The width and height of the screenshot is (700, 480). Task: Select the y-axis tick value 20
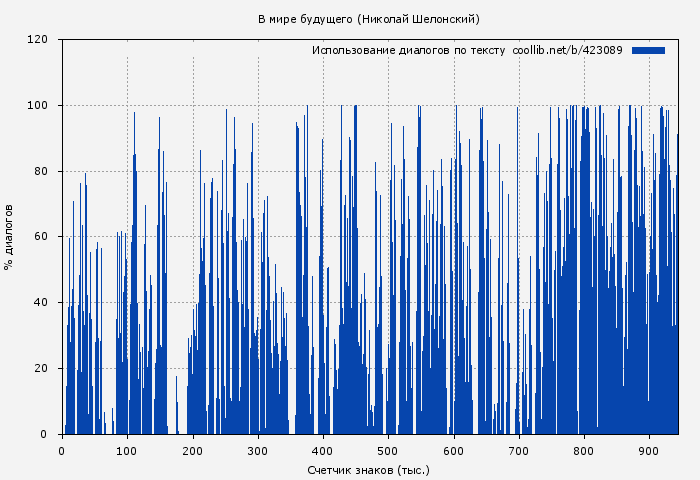41,369
